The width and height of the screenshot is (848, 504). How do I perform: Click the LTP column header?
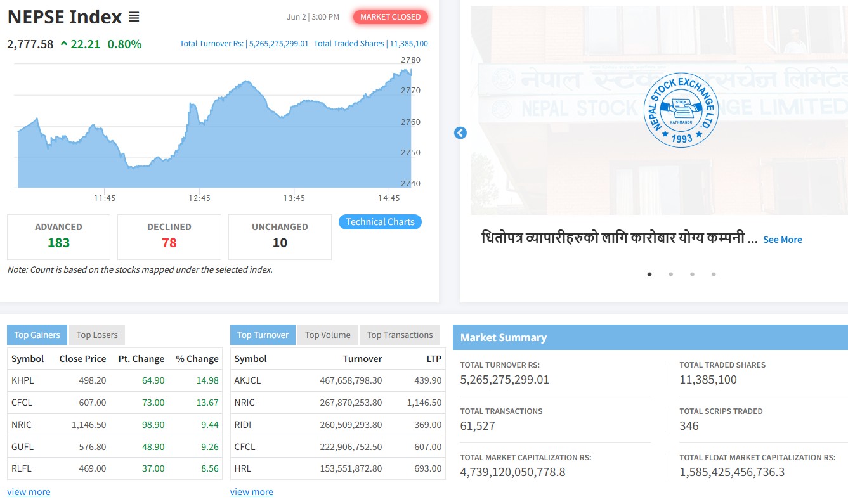click(434, 359)
